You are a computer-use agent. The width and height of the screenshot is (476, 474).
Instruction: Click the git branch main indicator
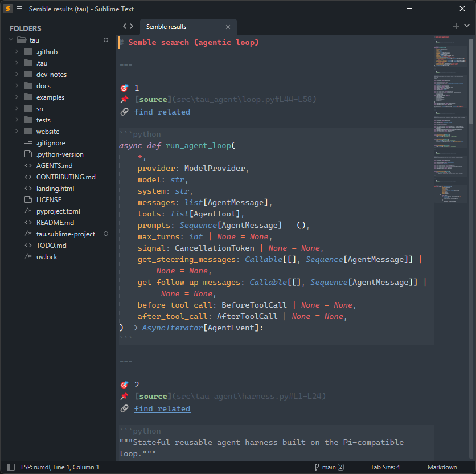point(329,467)
